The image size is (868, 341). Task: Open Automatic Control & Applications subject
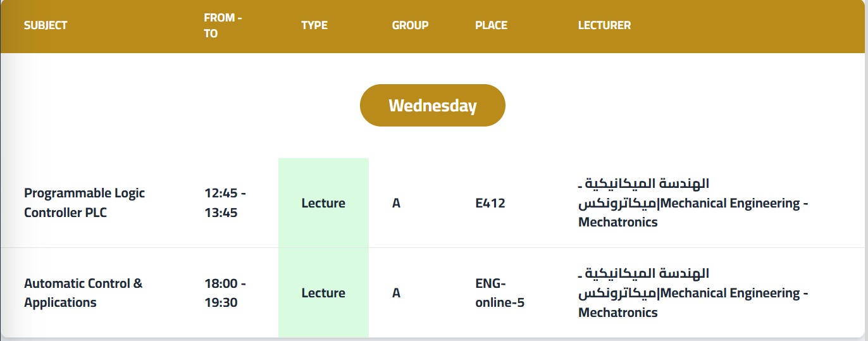point(83,292)
